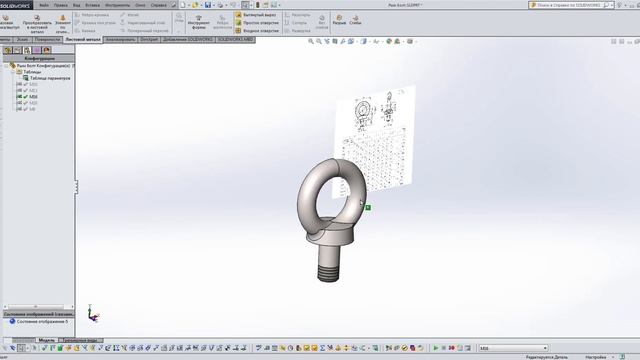
Task: Click the Разрыв tool
Action: tap(339, 20)
